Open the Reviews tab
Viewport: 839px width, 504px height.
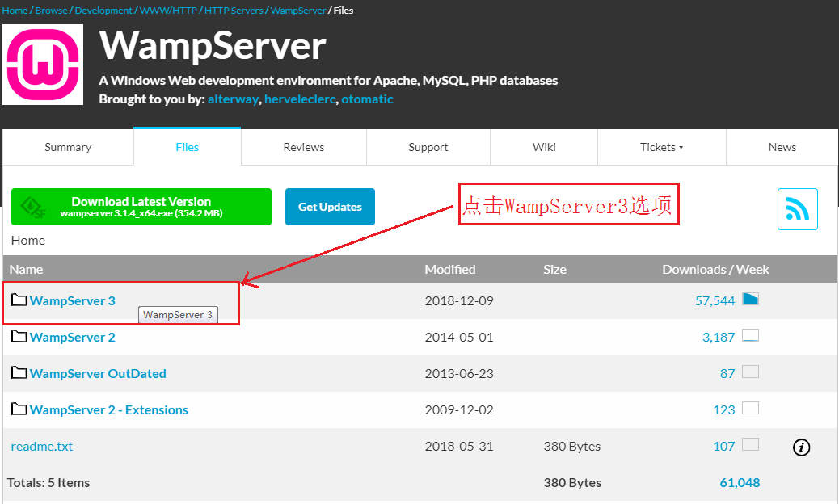303,147
